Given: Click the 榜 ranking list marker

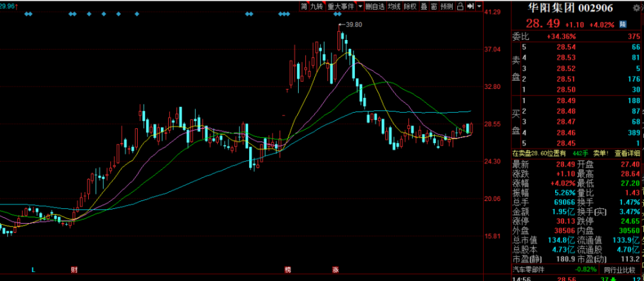Looking at the screenshot, I should coord(288,270).
